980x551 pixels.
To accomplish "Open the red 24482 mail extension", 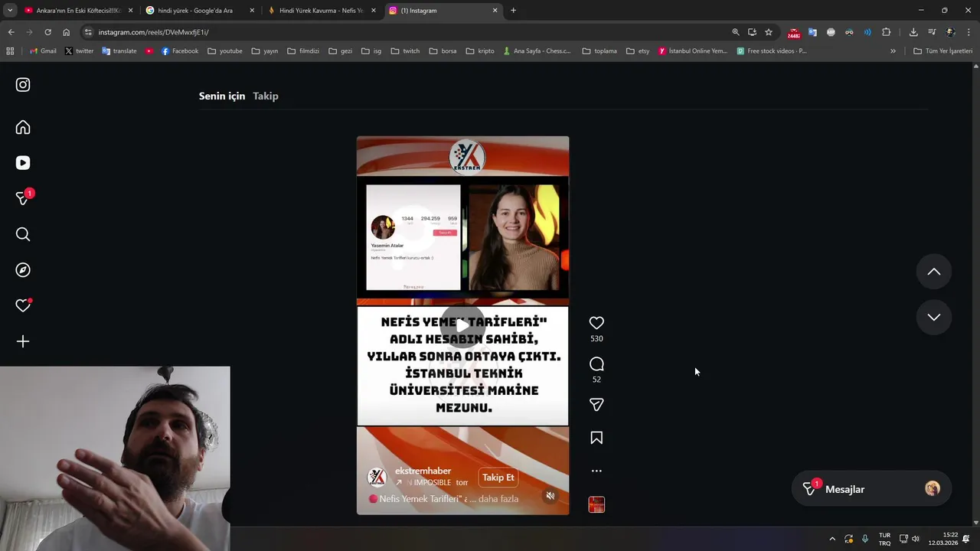I will (794, 33).
